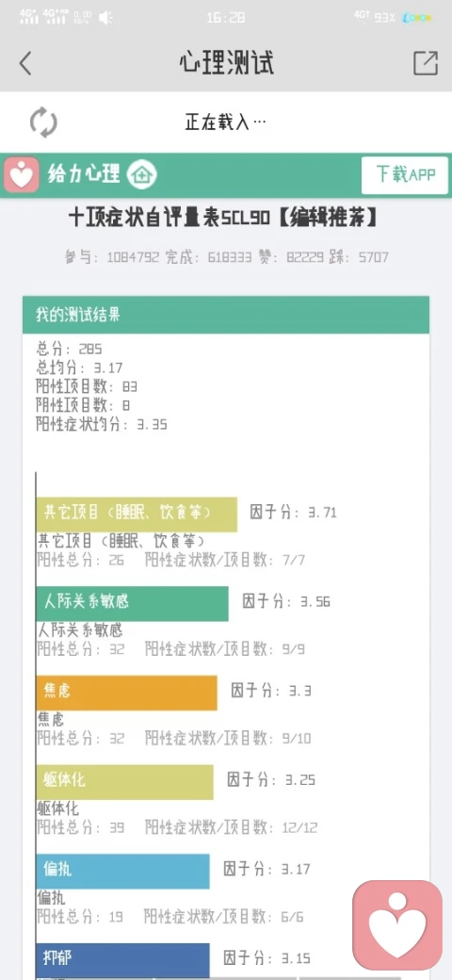The height and width of the screenshot is (980, 452).
Task: Select the light blue 偏执 bar
Action: pos(123,872)
